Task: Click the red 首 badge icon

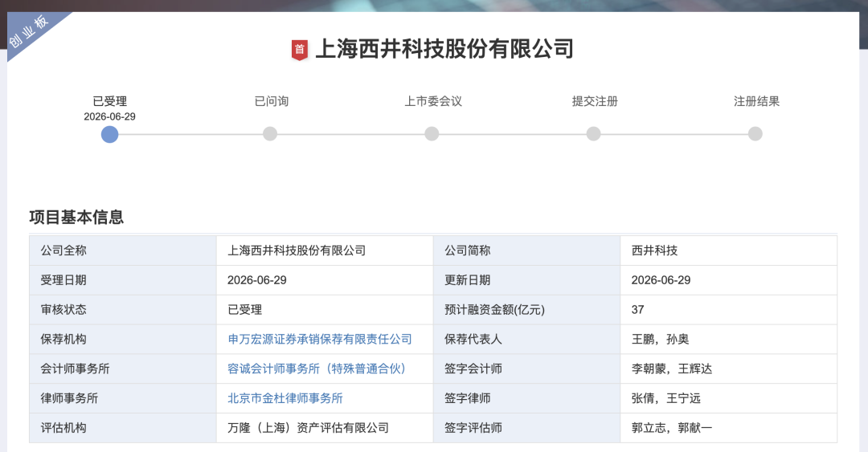Action: pos(300,50)
